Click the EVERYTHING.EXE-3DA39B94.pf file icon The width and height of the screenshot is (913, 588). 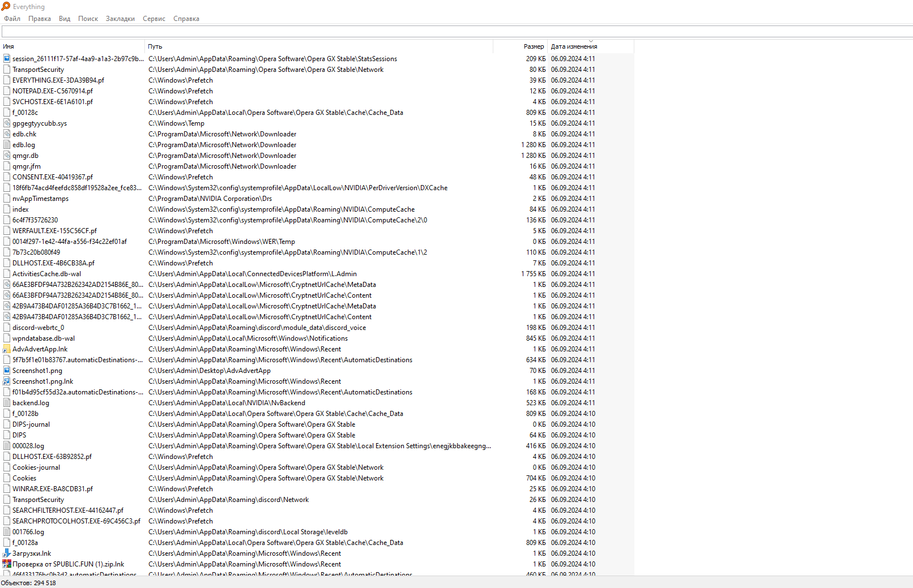tap(7, 80)
